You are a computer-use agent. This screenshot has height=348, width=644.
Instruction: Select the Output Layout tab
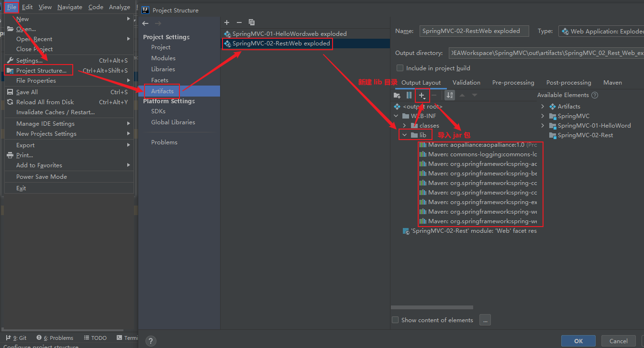(421, 82)
